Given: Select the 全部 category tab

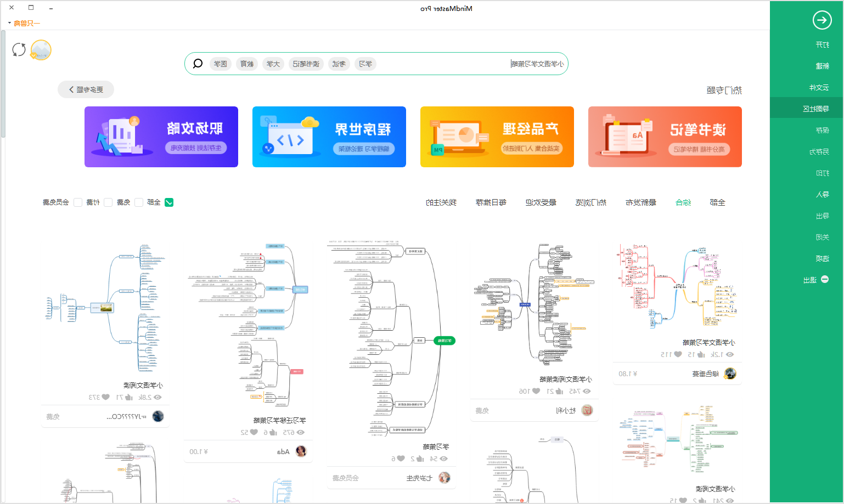Looking at the screenshot, I should [717, 202].
